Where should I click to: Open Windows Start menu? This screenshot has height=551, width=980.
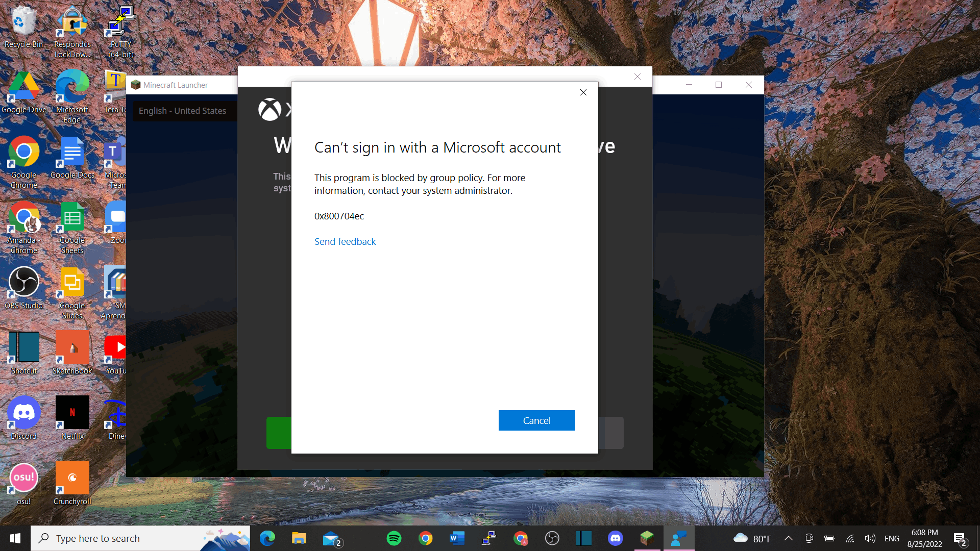click(x=15, y=538)
